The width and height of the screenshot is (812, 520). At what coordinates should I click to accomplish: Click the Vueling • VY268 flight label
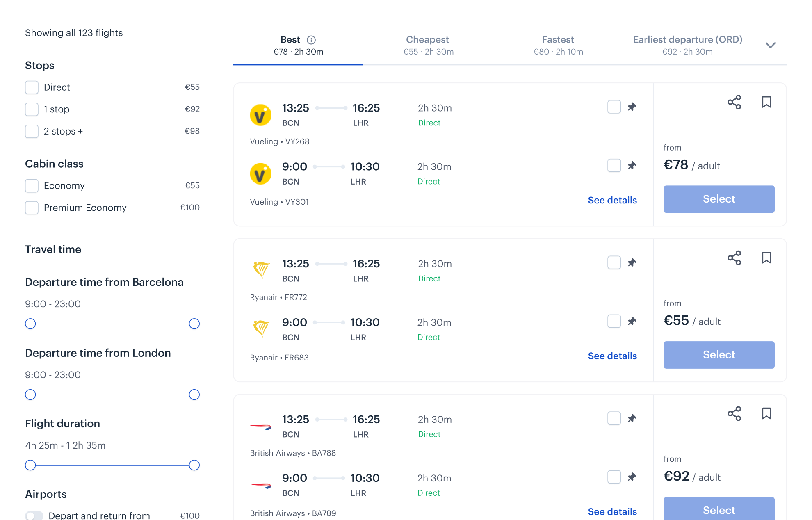(280, 141)
